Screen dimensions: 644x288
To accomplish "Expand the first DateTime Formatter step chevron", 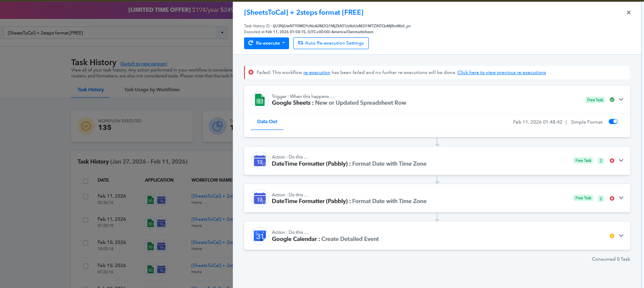I will [x=621, y=160].
